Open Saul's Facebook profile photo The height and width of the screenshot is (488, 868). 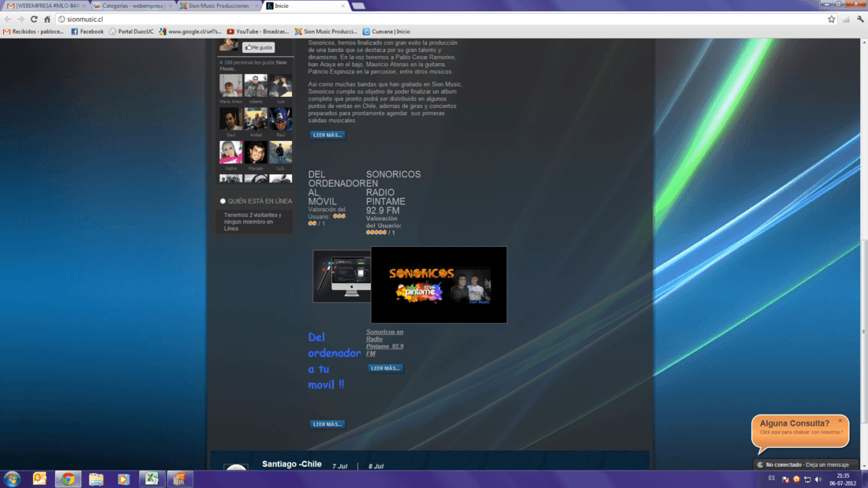pyautogui.click(x=231, y=119)
